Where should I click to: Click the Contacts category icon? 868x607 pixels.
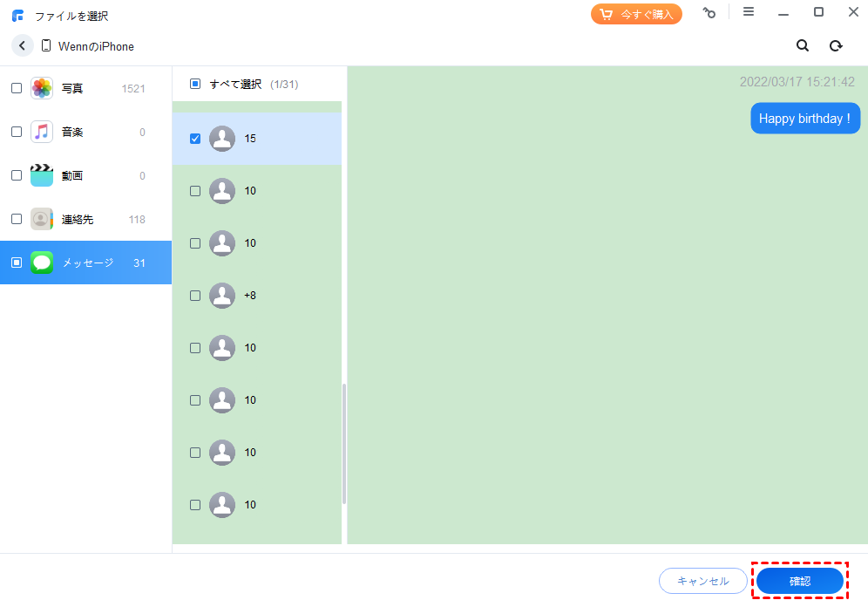(42, 219)
